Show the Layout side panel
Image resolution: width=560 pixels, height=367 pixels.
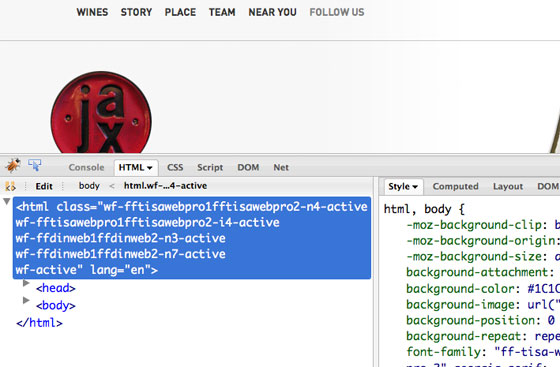pos(508,186)
